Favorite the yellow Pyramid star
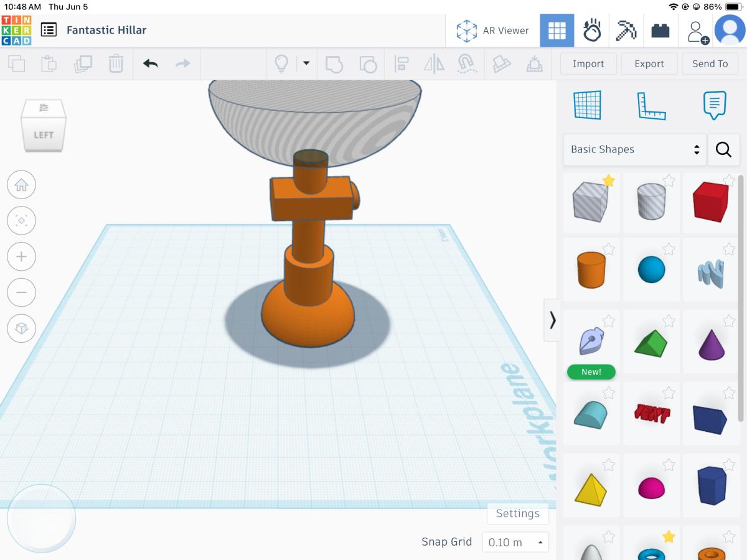The image size is (747, 560). pos(609,464)
